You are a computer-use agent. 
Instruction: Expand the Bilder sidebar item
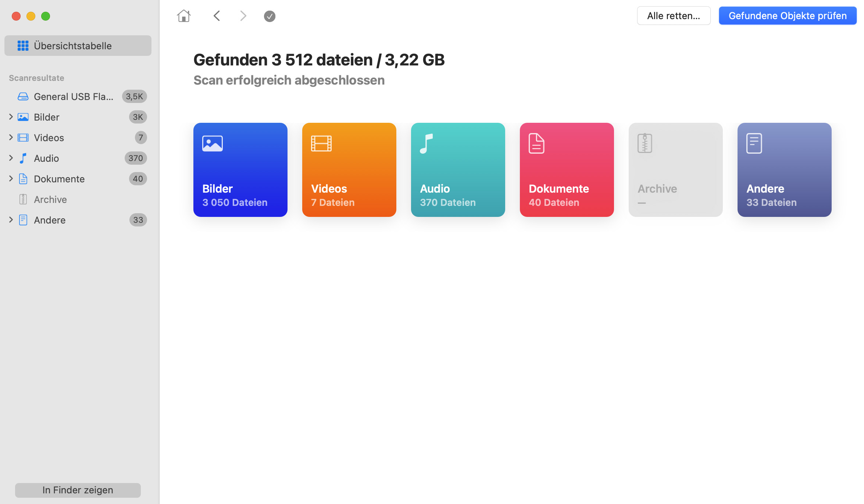tap(10, 117)
